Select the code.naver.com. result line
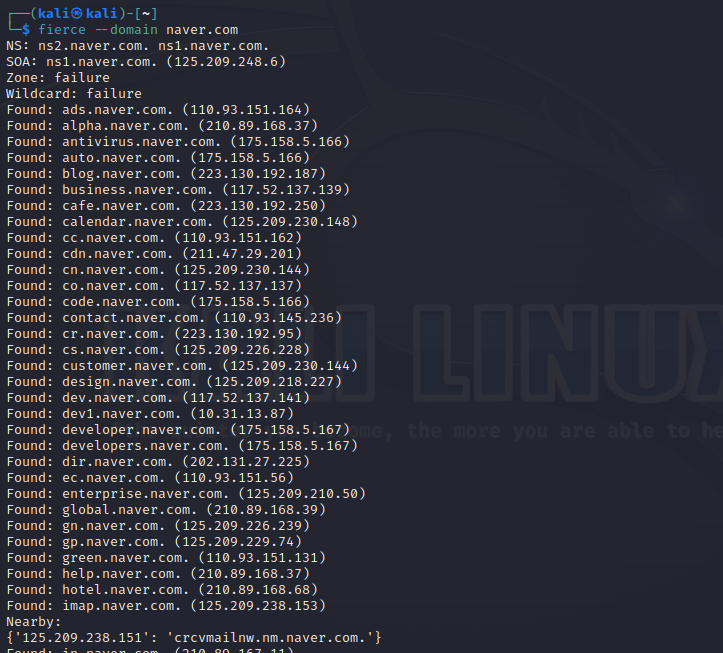The width and height of the screenshot is (723, 653). pyautogui.click(x=158, y=302)
